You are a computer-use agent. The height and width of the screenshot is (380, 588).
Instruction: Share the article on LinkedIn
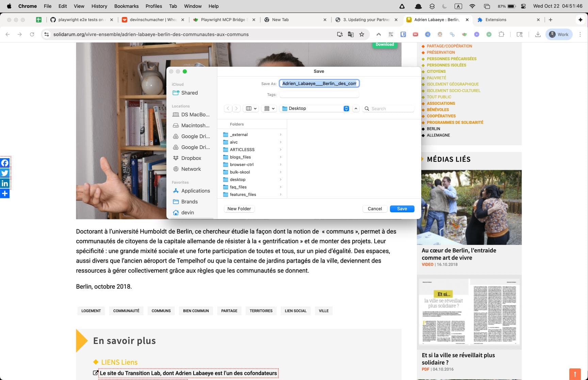(5, 183)
